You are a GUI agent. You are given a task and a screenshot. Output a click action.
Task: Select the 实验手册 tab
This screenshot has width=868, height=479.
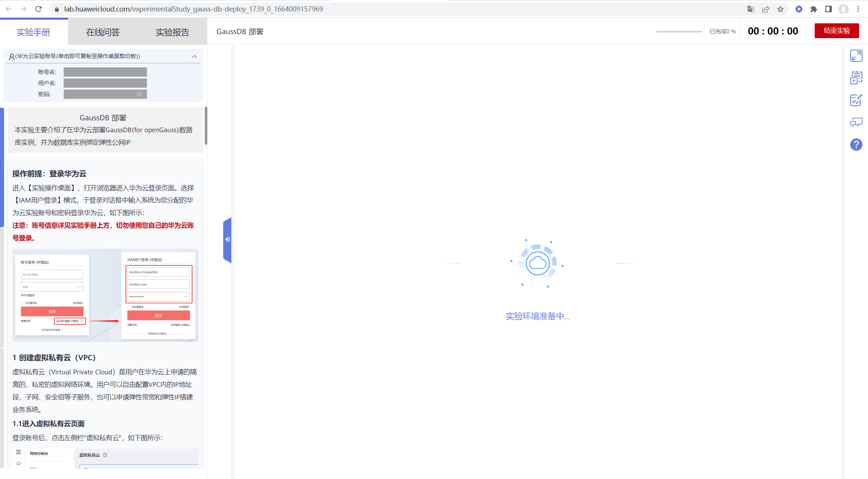pyautogui.click(x=33, y=32)
